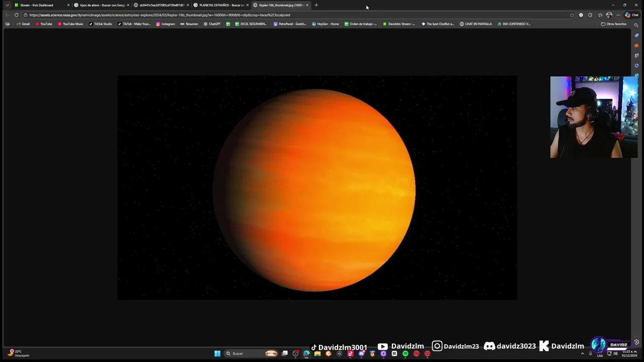Go back to the previous page
Image resolution: width=644 pixels, height=362 pixels.
coord(7,15)
